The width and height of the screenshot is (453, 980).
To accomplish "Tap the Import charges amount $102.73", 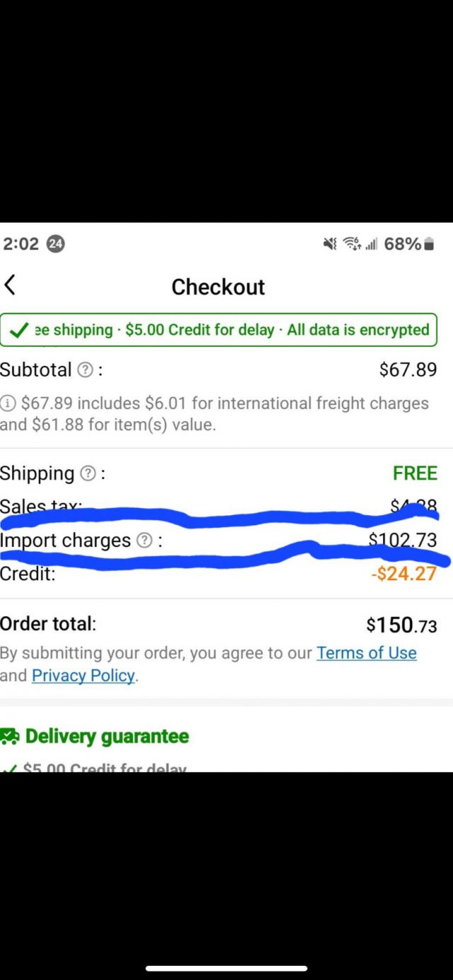I will coord(403,540).
